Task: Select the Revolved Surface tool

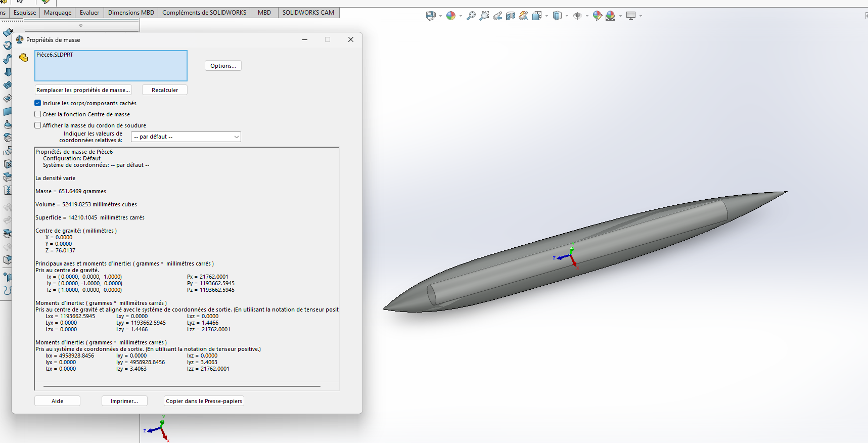Action: tap(8, 46)
